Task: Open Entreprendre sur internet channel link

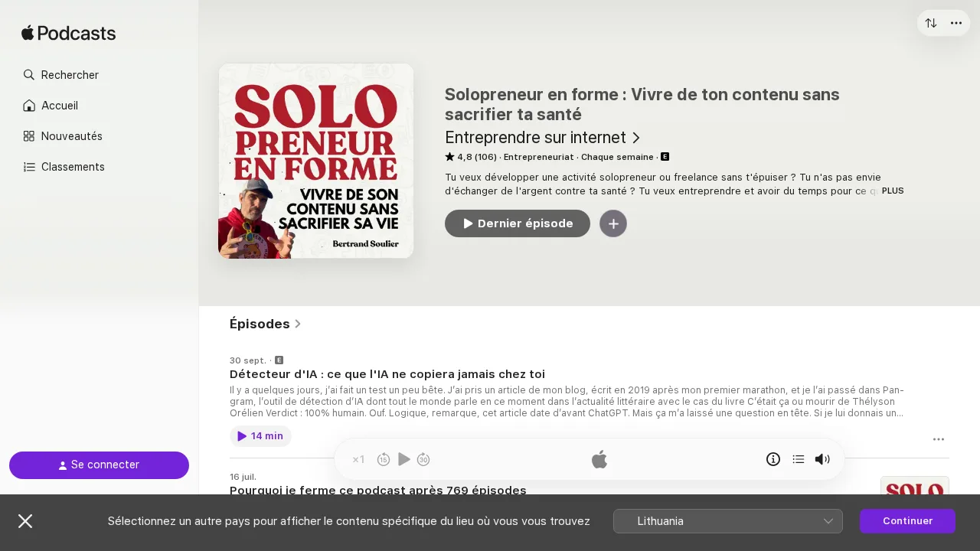Action: tap(543, 138)
